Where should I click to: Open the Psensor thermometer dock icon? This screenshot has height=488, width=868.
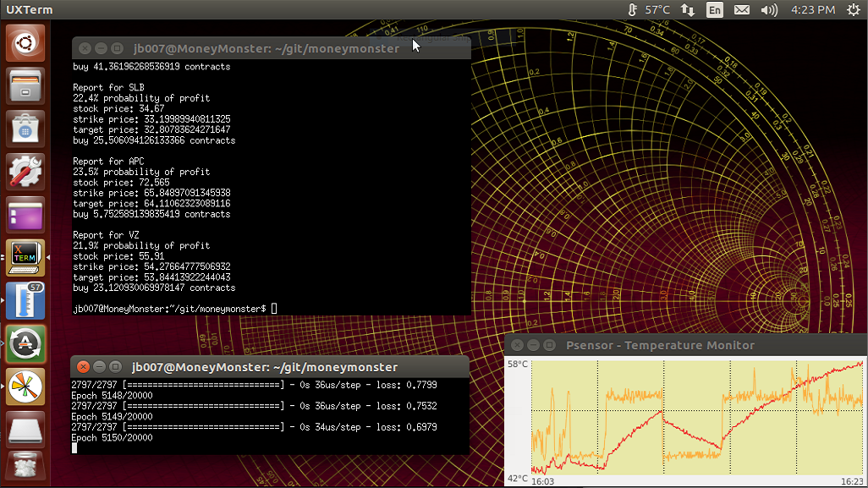tap(25, 300)
